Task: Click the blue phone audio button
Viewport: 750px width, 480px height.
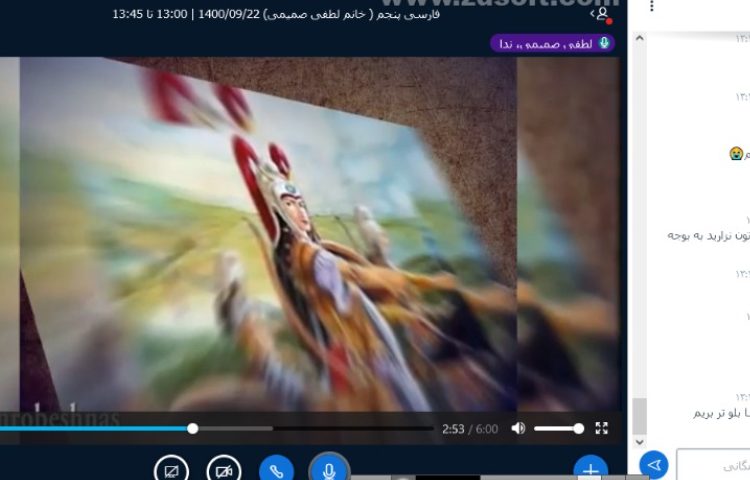Action: (x=276, y=470)
